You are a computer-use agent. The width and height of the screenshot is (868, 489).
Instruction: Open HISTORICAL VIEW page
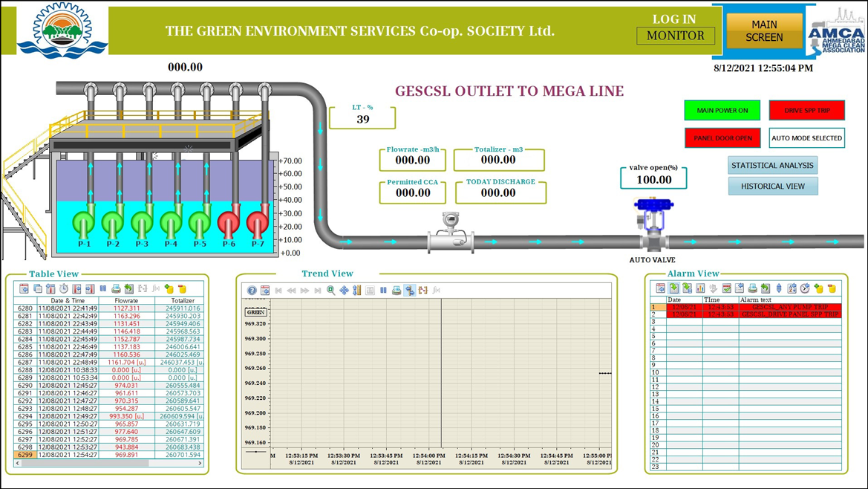click(772, 187)
